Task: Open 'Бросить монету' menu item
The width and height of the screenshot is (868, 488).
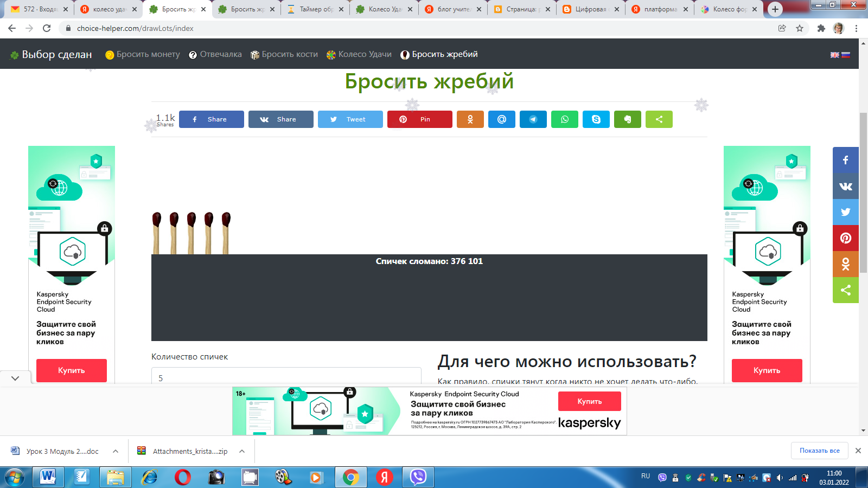Action: pyautogui.click(x=143, y=54)
